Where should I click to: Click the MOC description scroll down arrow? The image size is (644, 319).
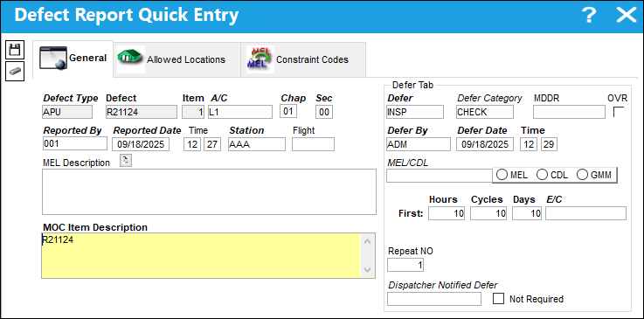(x=367, y=270)
